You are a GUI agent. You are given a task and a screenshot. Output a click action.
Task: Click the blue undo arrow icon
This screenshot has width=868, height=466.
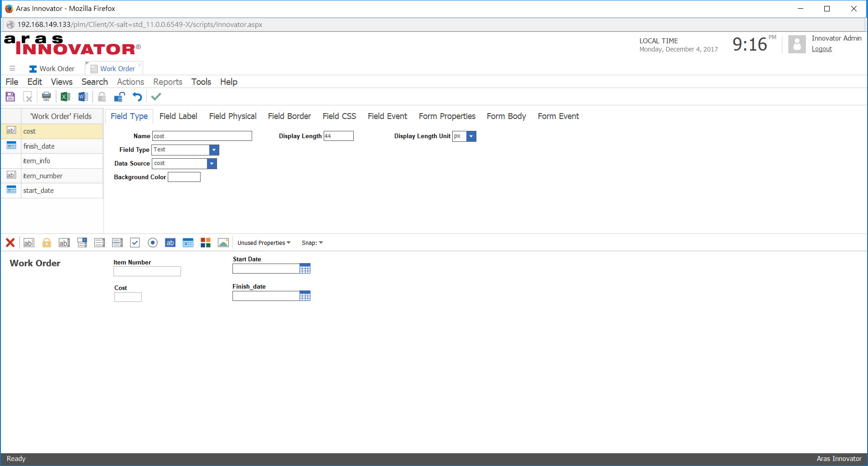coord(137,97)
